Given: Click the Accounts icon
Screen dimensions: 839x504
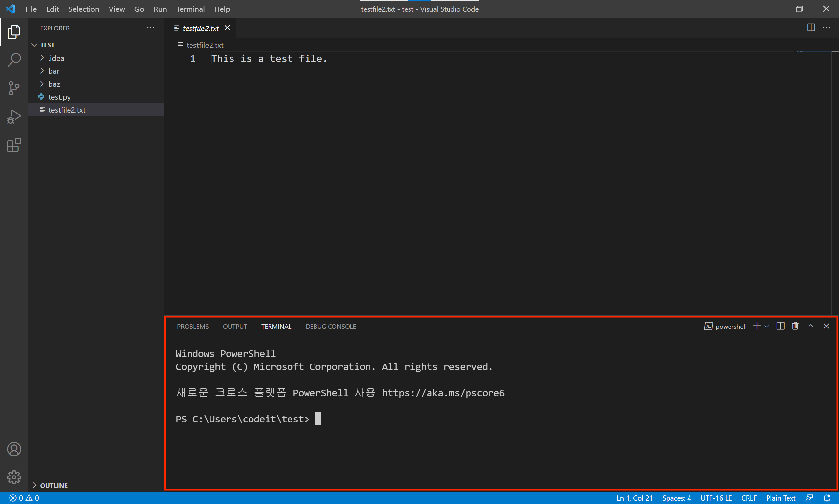Looking at the screenshot, I should click(x=14, y=449).
